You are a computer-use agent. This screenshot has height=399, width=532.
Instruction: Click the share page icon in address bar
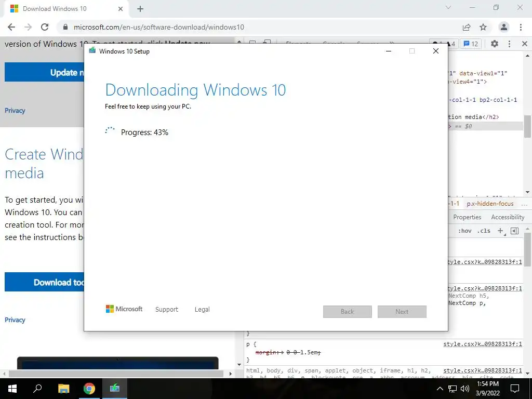(x=467, y=27)
